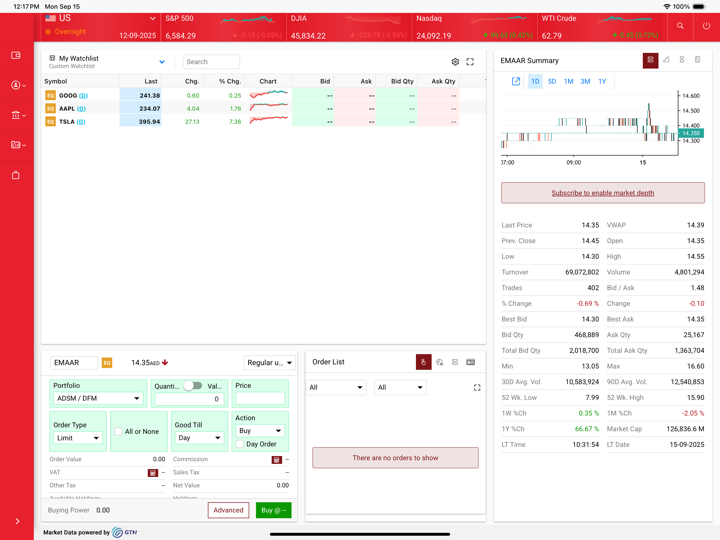Image resolution: width=720 pixels, height=540 pixels.
Task: Check the All or None checkbox
Action: 118,432
